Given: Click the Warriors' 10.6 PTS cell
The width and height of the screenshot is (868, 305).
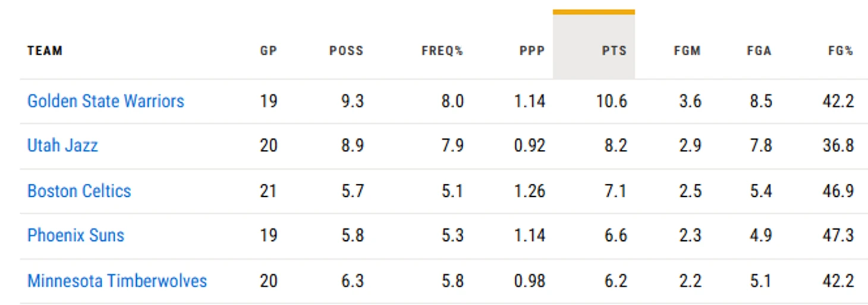Looking at the screenshot, I should coord(612,101).
